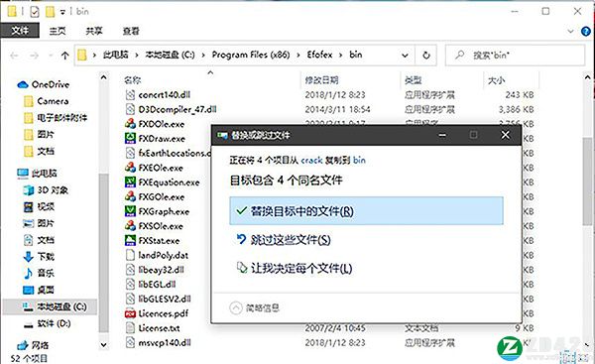This screenshot has width=595, height=364.
Task: Open the FXDraw.exe application icon
Action: click(x=130, y=138)
